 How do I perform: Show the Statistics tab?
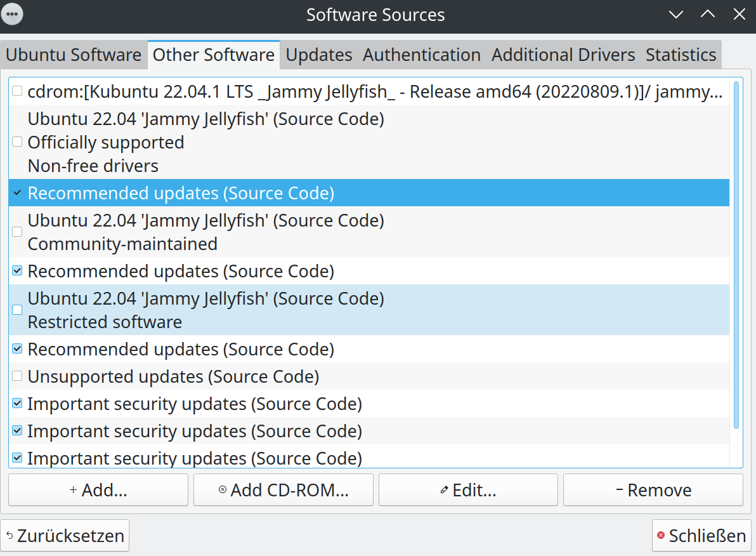(681, 55)
